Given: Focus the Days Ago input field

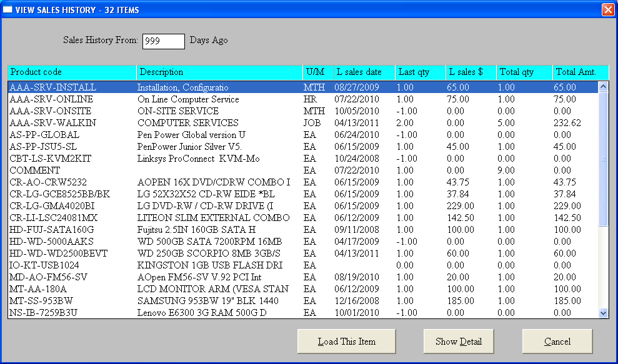Looking at the screenshot, I should coord(163,41).
